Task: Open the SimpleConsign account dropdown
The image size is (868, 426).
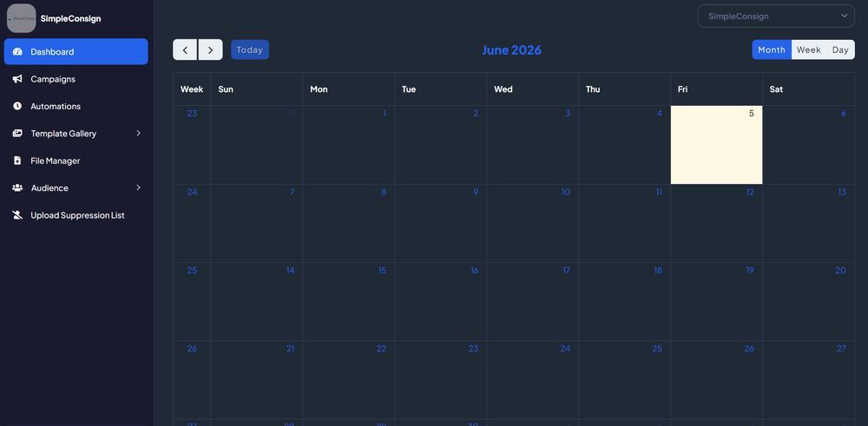Action: (776, 16)
